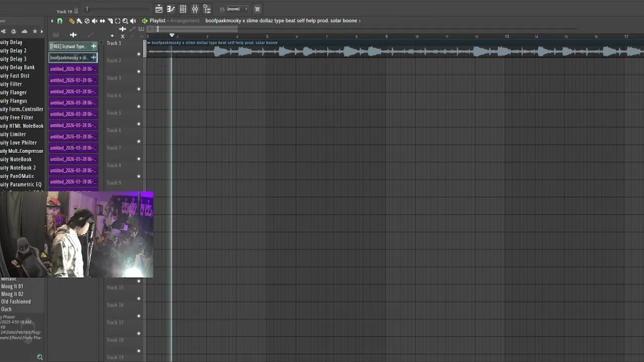Click the playlist vertical scrollbar beside Track 1
Viewport: 644px width, 362px height.
(x=144, y=49)
